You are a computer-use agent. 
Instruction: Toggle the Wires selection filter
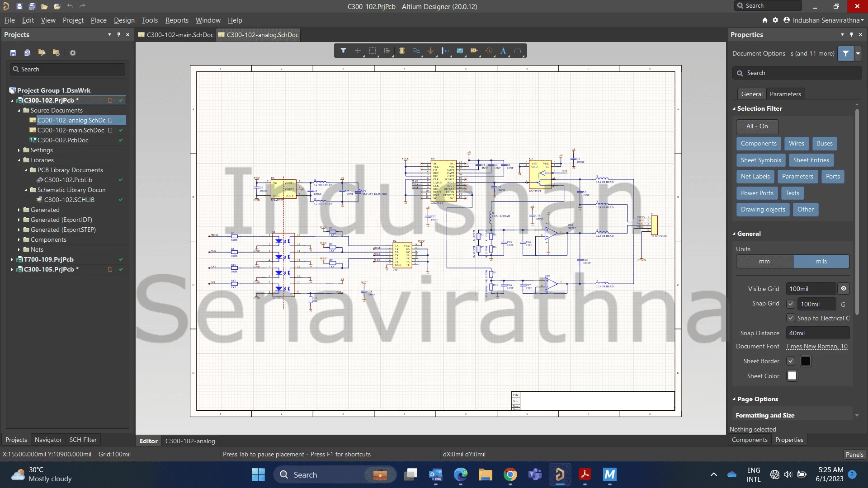click(796, 144)
